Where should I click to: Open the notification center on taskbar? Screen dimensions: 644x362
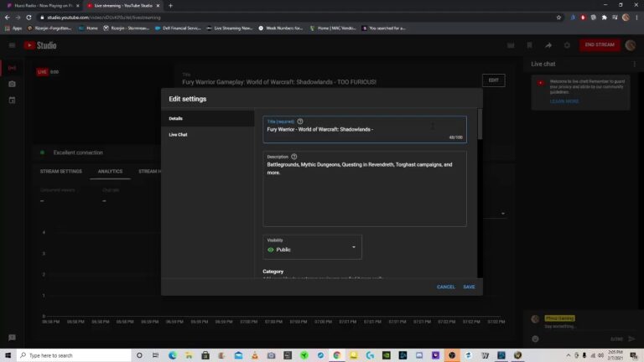(634, 355)
